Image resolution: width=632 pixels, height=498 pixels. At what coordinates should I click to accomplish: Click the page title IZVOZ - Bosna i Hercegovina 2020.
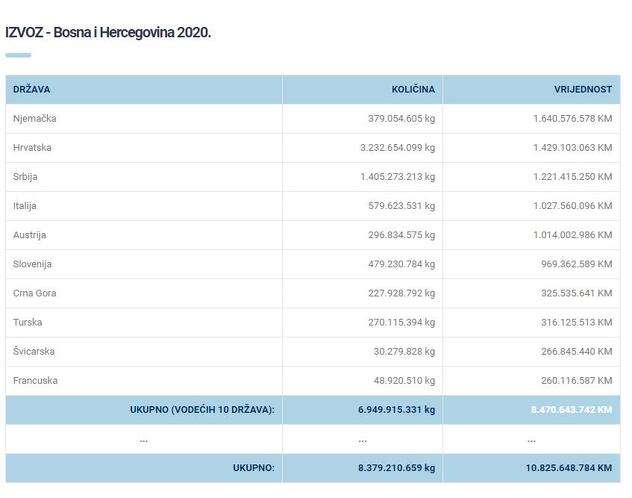[x=108, y=32]
